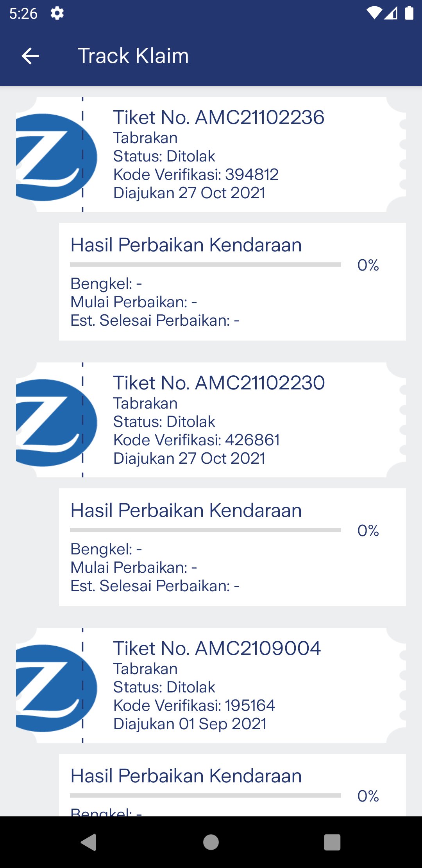The height and width of the screenshot is (868, 422).
Task: Tap the settings gear in status bar
Action: tap(57, 13)
